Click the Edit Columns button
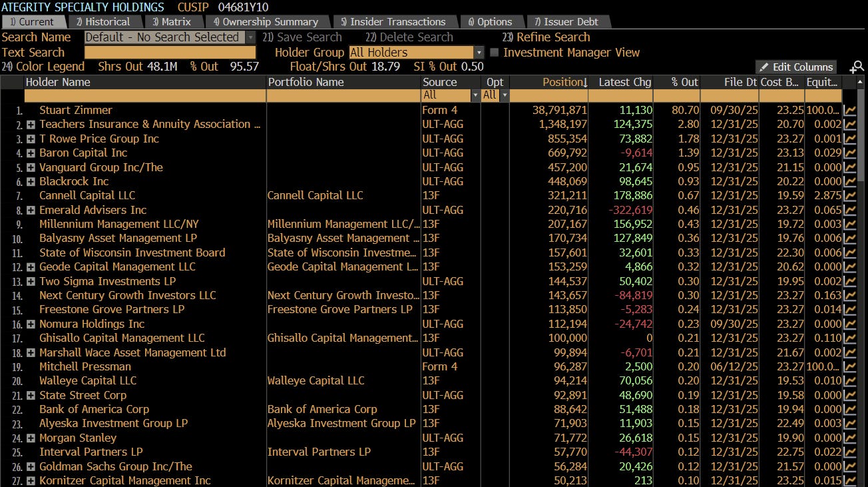868x487 pixels. (x=795, y=67)
